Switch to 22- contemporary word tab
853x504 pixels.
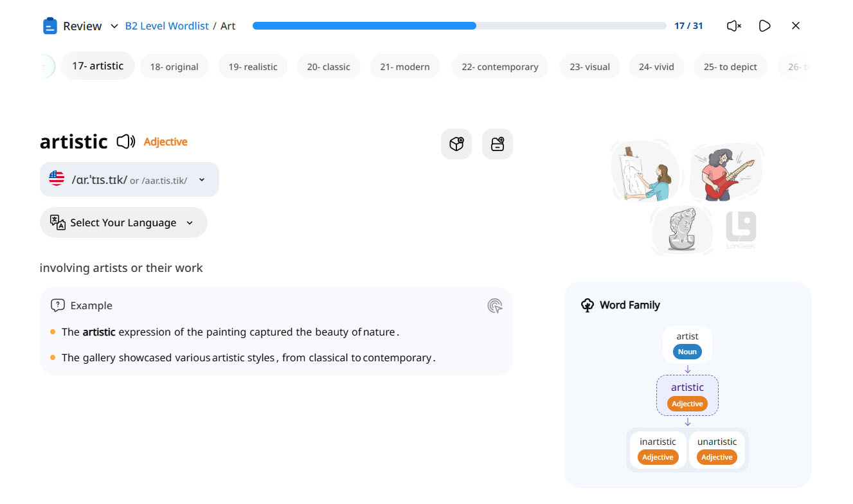[x=499, y=67]
